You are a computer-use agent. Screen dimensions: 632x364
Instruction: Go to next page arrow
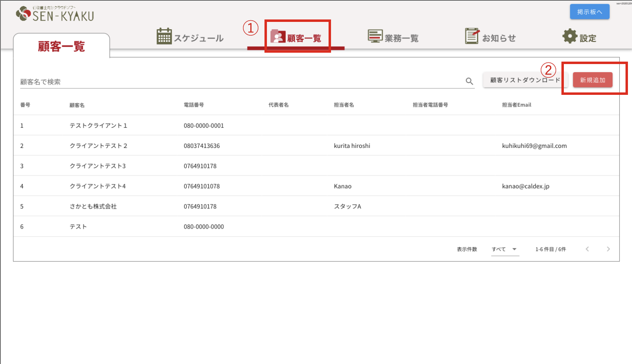(x=608, y=249)
